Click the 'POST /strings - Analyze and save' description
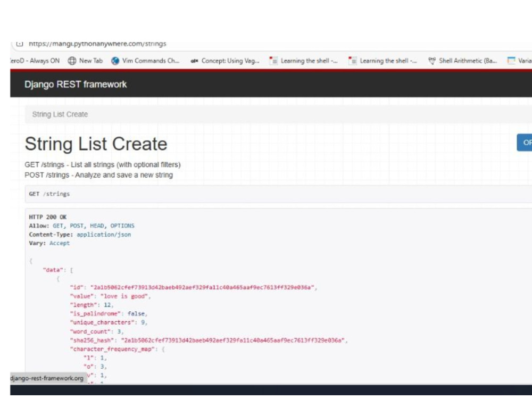Viewport: 532px width, 399px height. 99,175
